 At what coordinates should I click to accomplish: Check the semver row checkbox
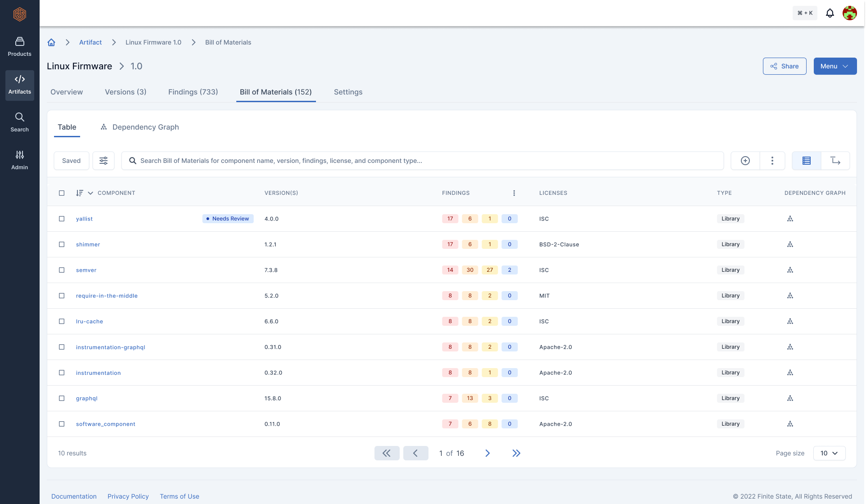point(62,270)
